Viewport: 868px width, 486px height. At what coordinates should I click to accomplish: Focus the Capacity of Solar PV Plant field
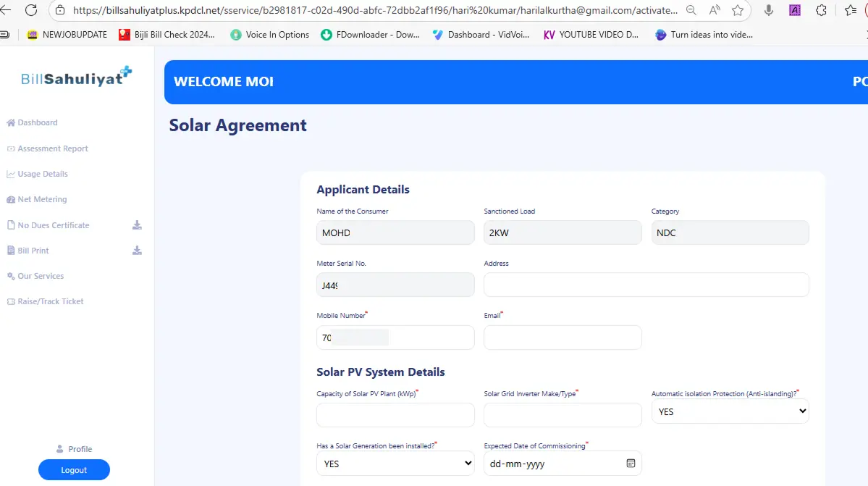tap(395, 415)
